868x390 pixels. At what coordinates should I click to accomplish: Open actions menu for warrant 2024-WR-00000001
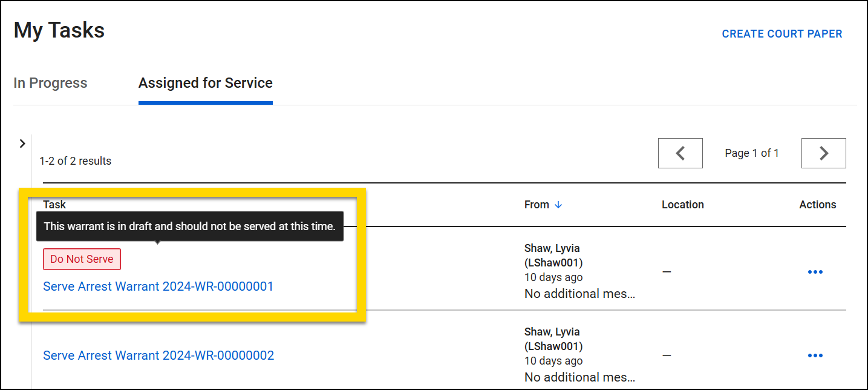coord(815,271)
